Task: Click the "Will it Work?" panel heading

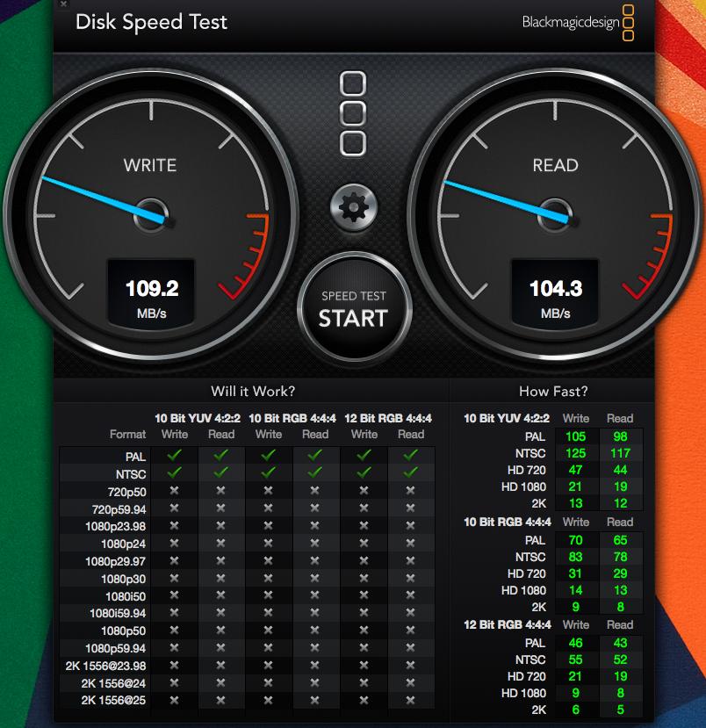Action: click(x=253, y=391)
